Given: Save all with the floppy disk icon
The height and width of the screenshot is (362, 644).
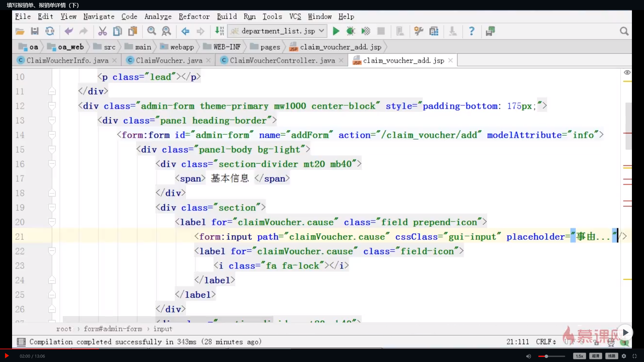Looking at the screenshot, I should [x=35, y=32].
